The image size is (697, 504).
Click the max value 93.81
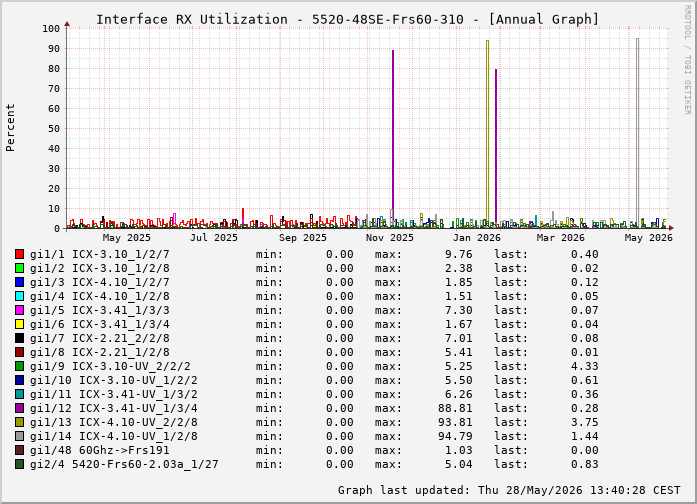pos(455,422)
